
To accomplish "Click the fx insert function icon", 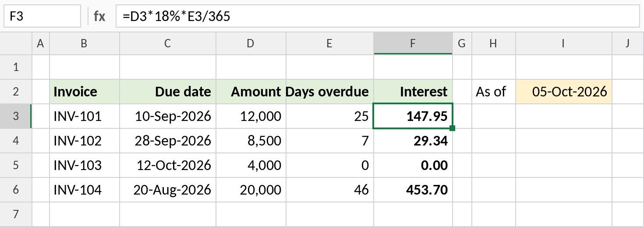I will [x=99, y=17].
